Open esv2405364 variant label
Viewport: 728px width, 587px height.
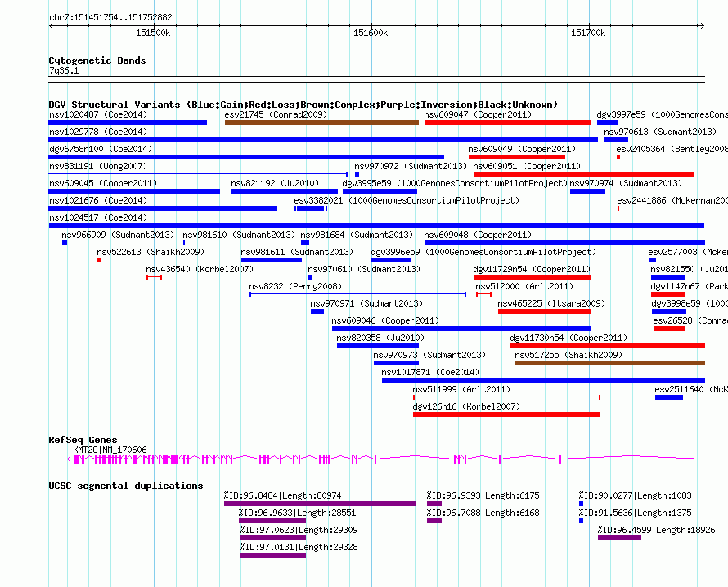tap(672, 149)
